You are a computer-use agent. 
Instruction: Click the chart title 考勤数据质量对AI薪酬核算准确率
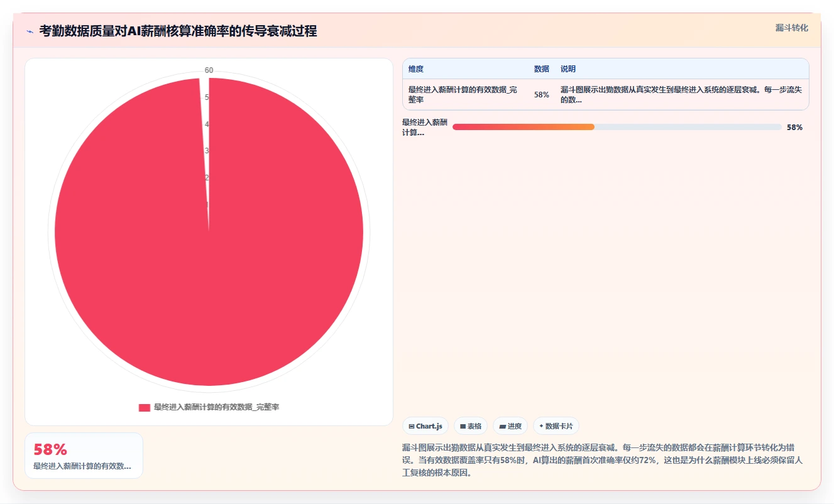click(178, 31)
